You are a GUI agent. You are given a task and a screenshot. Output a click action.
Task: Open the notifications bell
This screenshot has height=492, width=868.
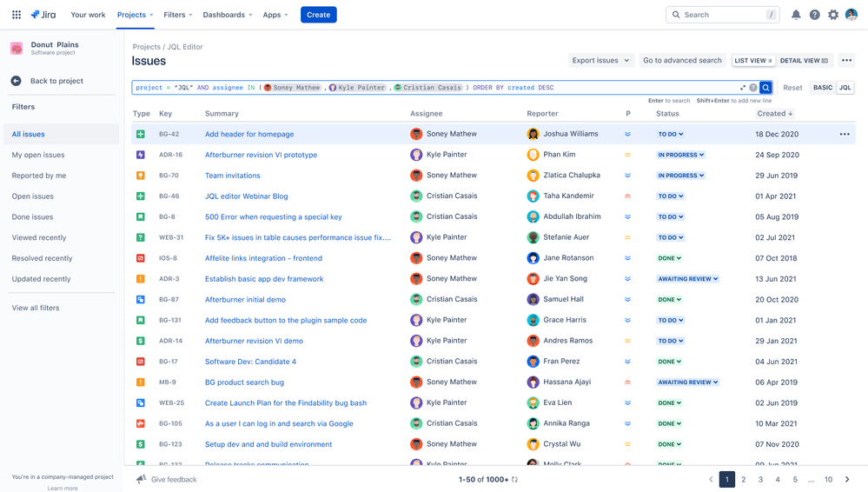tap(796, 15)
